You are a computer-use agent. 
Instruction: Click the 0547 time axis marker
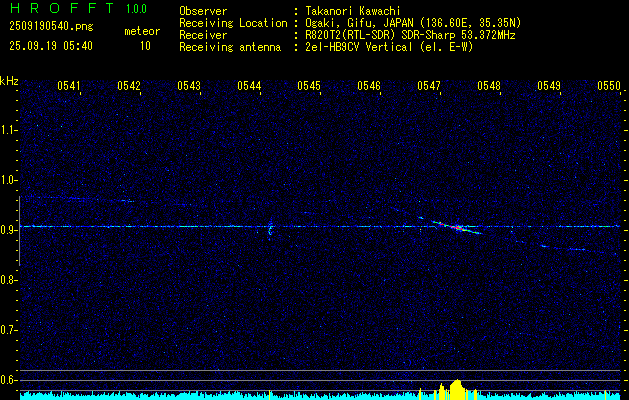[429, 85]
